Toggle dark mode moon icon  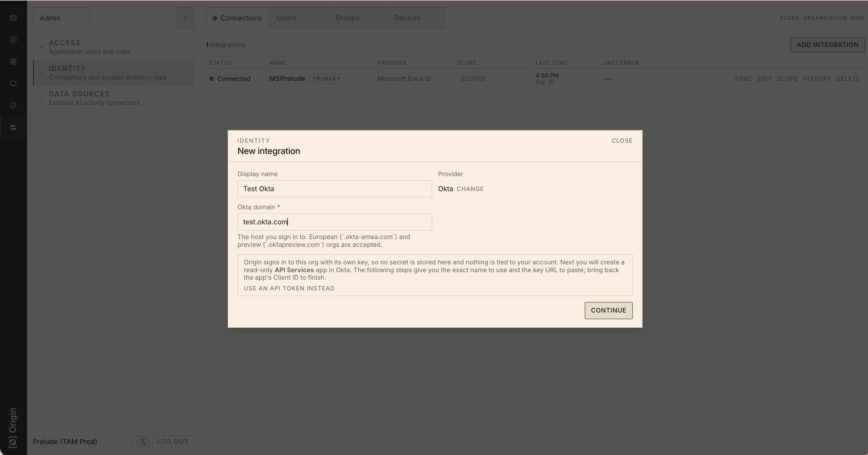pyautogui.click(x=143, y=441)
